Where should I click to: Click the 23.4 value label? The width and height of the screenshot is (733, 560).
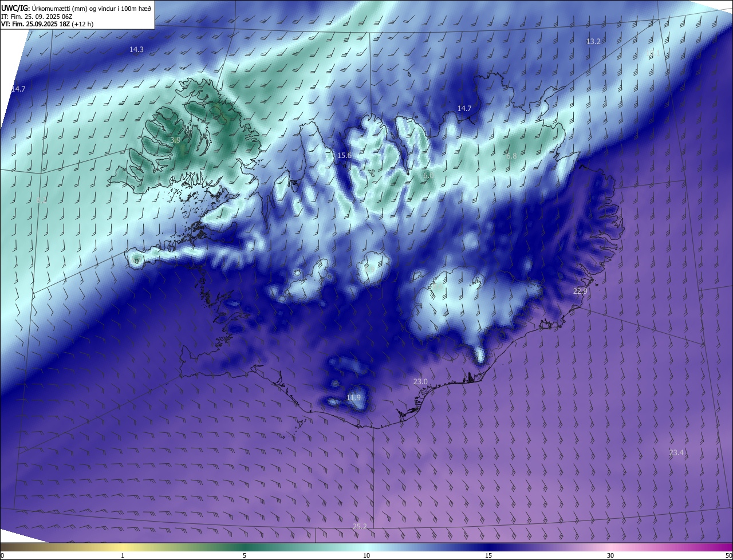(x=676, y=452)
